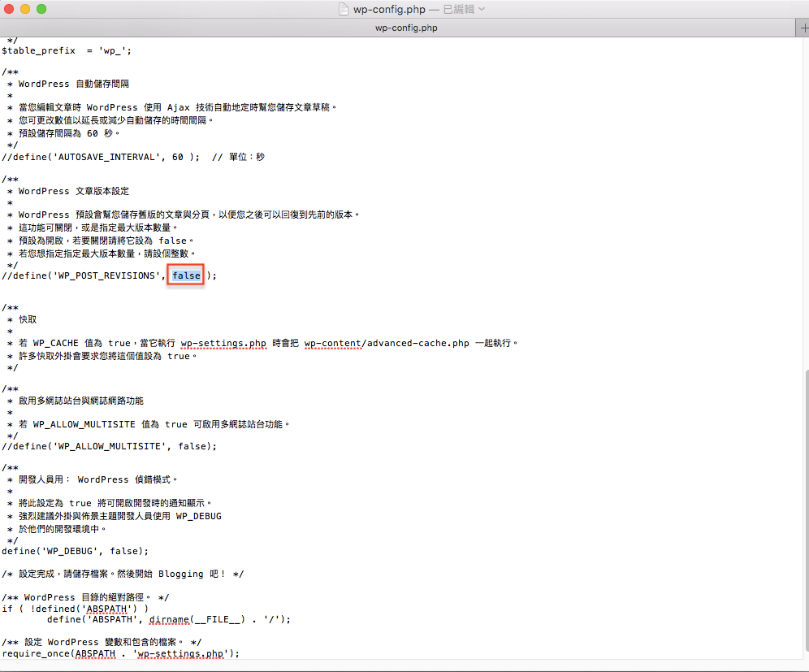
Task: Click the yellow minimize window button
Action: [25, 9]
